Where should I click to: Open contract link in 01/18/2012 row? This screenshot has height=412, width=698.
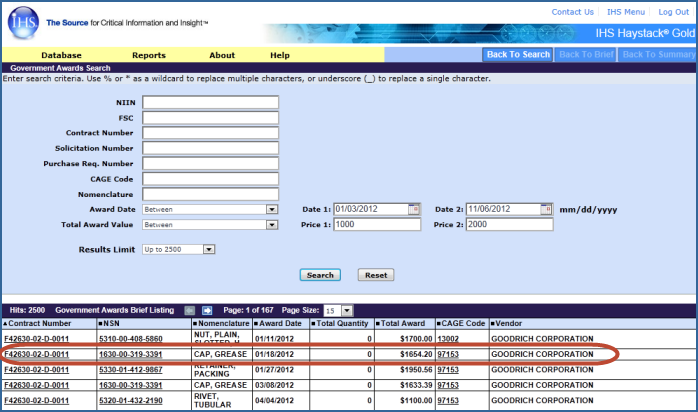click(37, 354)
